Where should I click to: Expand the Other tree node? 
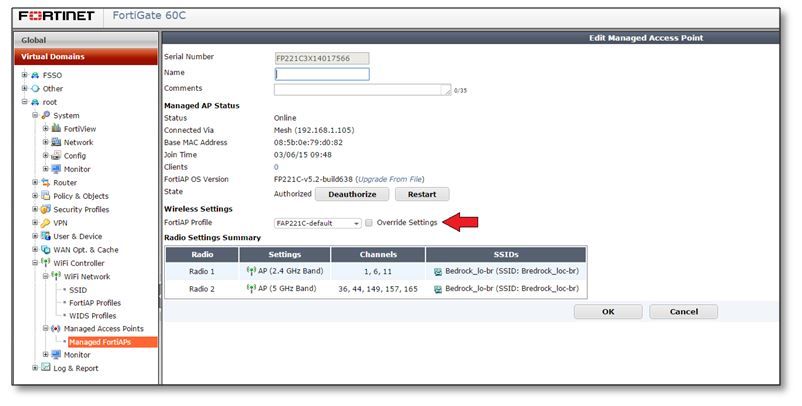24,88
